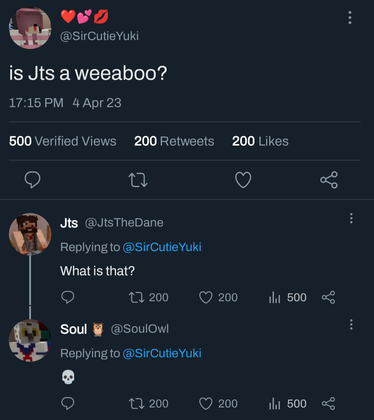Reply to the main weeaboo tweet
The image size is (374, 420).
(x=32, y=180)
